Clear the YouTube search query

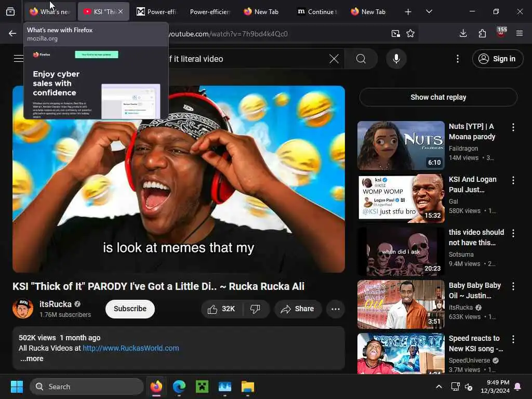pyautogui.click(x=334, y=59)
